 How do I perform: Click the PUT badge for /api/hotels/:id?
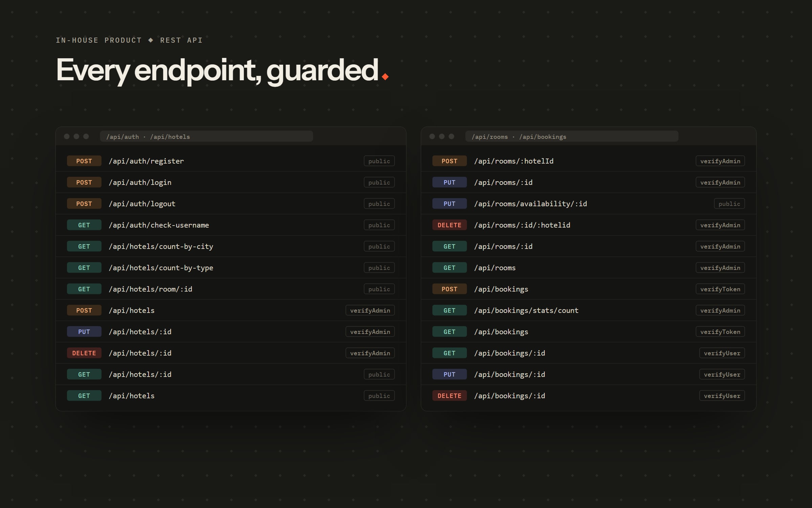point(84,332)
